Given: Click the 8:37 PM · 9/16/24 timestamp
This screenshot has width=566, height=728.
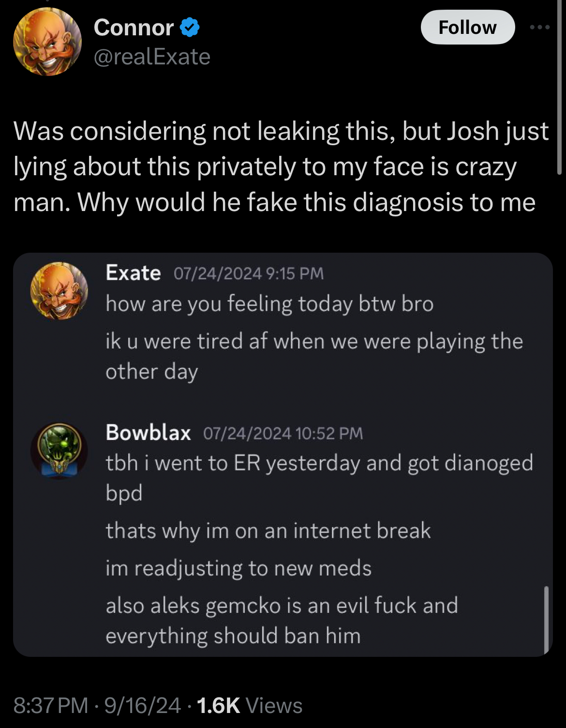Looking at the screenshot, I should click(x=97, y=705).
